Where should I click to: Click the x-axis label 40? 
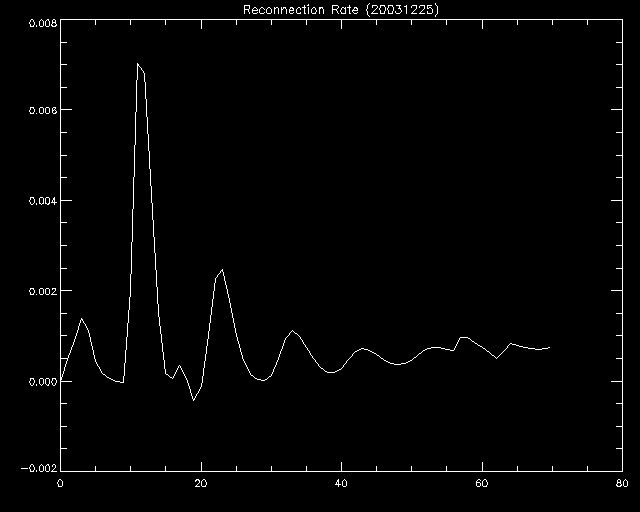click(341, 483)
